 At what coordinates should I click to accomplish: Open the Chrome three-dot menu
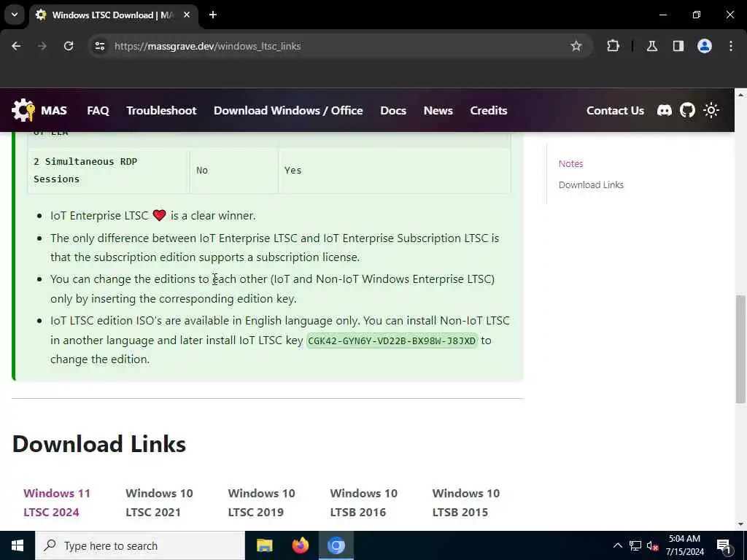(731, 46)
